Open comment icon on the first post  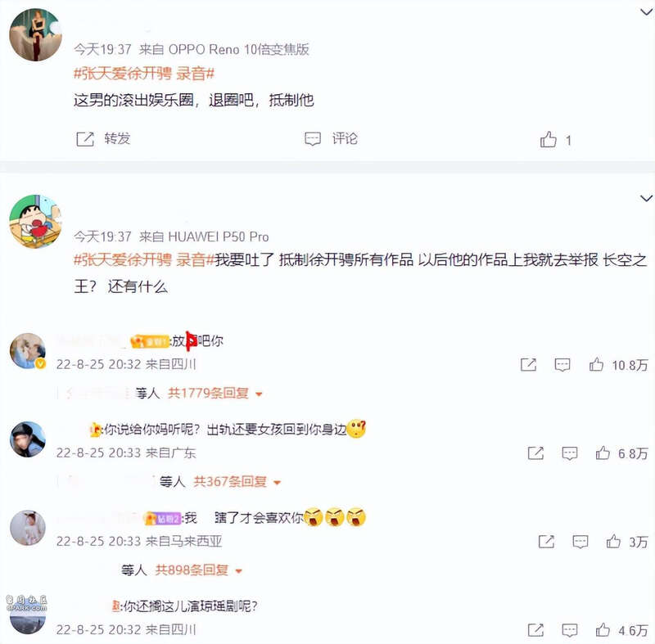tap(313, 139)
